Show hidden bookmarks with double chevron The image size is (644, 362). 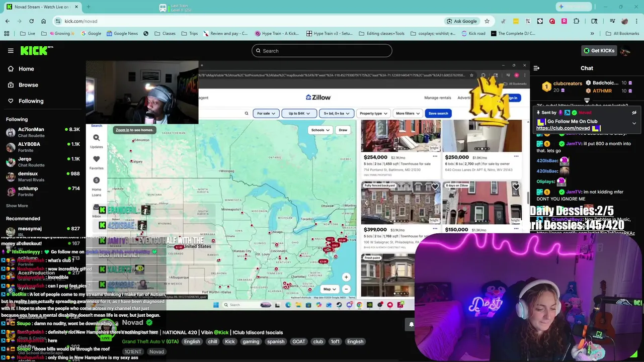pyautogui.click(x=592, y=34)
